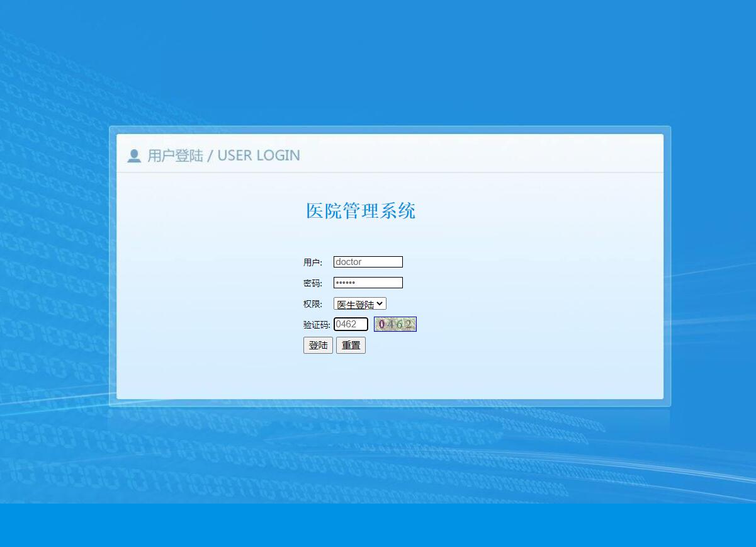This screenshot has width=756, height=547.
Task: Click the 密码: label
Action: [x=312, y=283]
